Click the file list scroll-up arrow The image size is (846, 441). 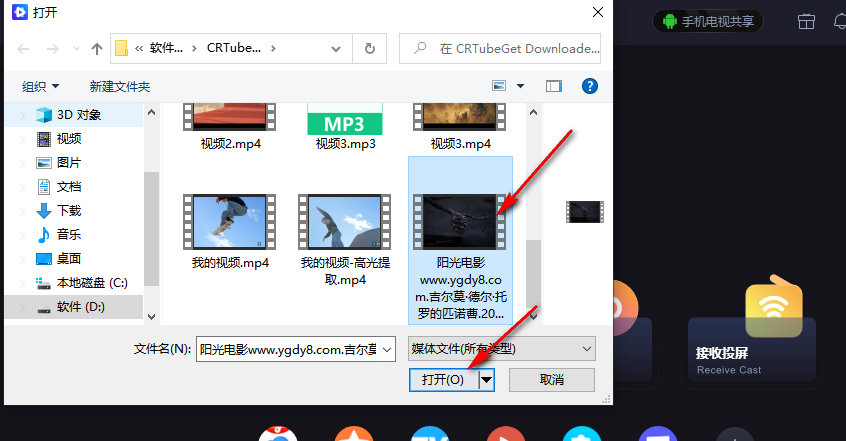click(x=534, y=112)
